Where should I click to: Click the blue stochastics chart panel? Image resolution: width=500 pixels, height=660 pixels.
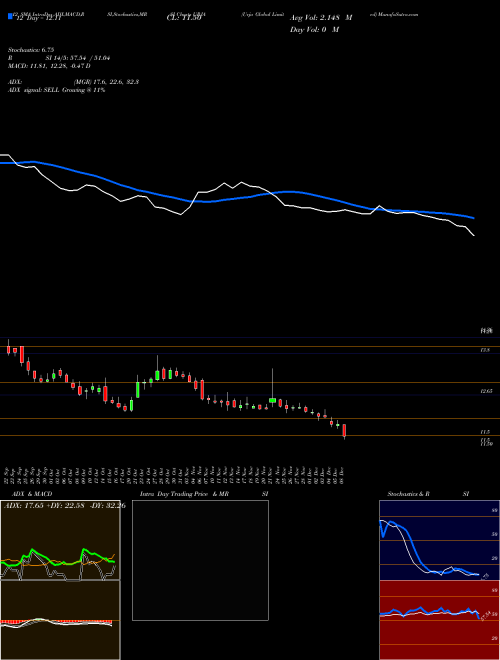tap(439, 540)
